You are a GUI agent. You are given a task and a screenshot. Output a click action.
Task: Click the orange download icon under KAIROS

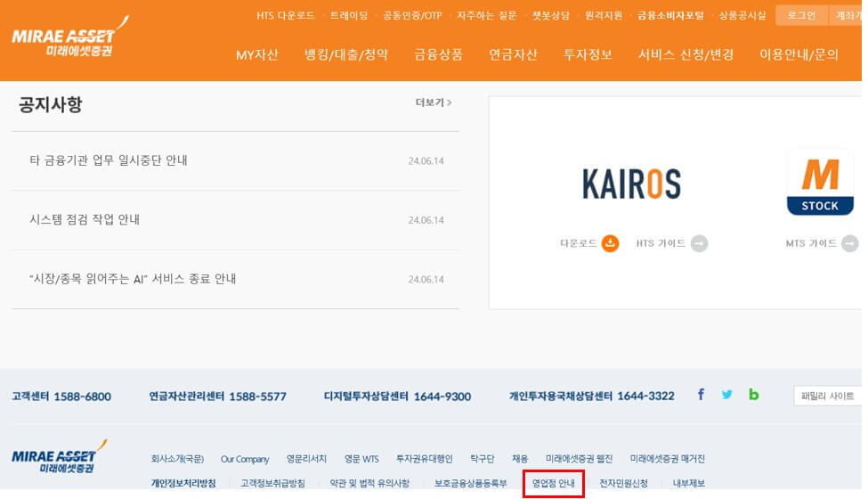tap(610, 243)
